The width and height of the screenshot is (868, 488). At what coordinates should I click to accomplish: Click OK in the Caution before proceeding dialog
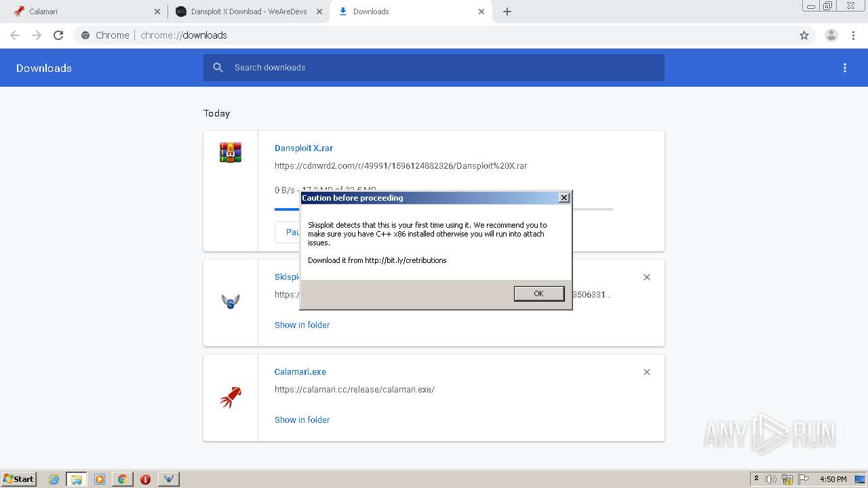pyautogui.click(x=538, y=293)
